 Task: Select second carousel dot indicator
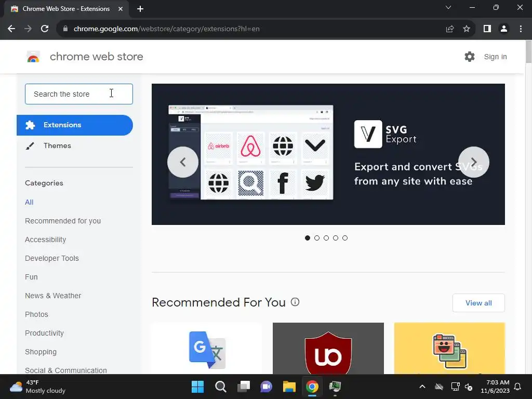click(x=317, y=238)
